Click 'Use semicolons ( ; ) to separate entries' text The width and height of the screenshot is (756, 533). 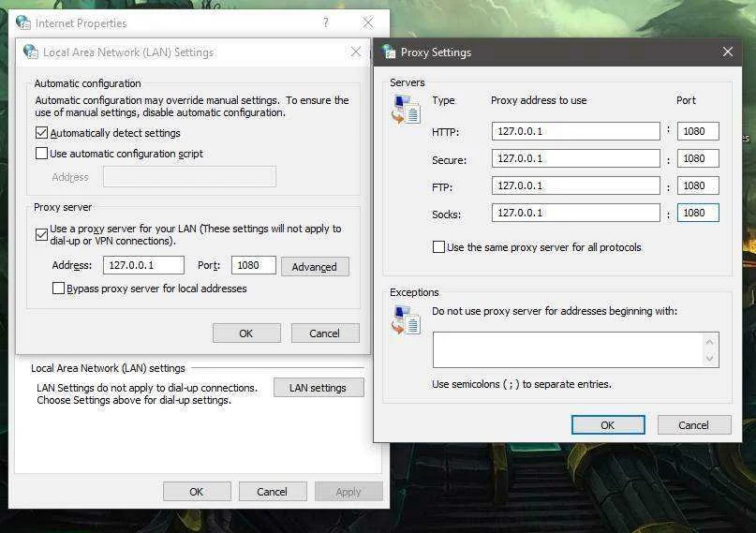[x=522, y=384]
